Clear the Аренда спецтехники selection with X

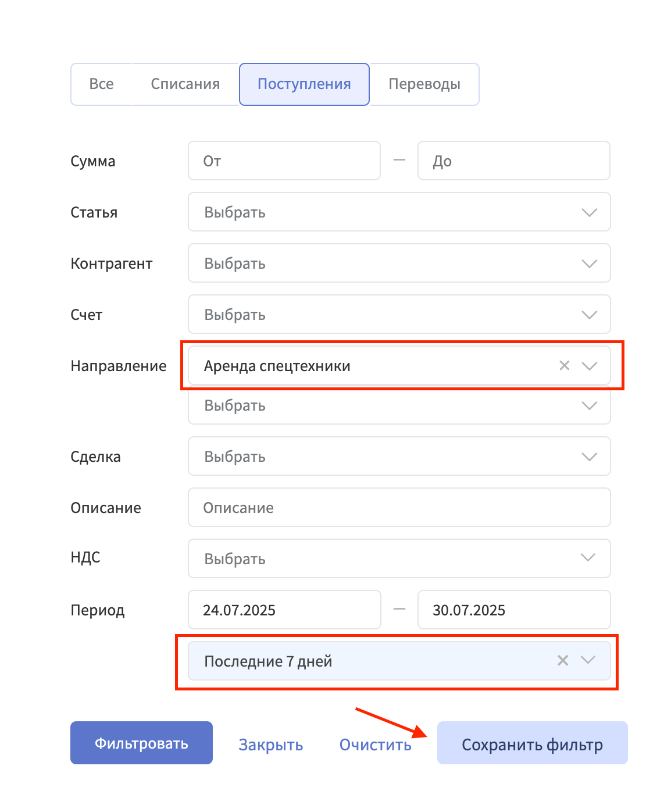564,366
